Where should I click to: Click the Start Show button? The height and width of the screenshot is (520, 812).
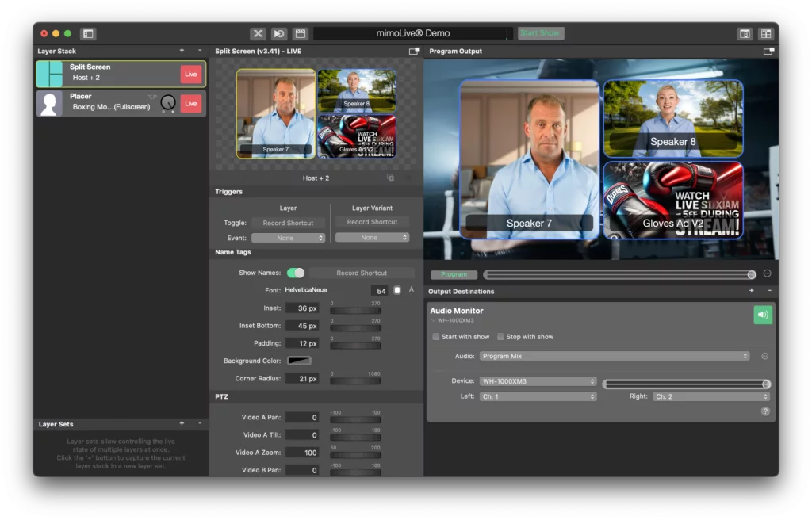tap(541, 33)
